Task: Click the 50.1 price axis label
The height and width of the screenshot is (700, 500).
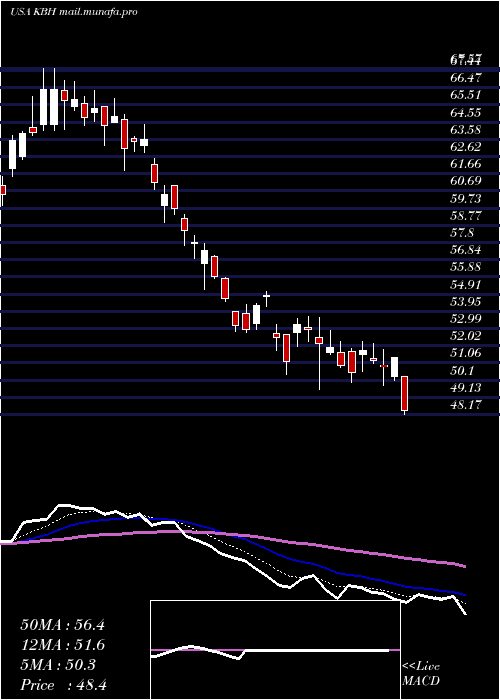Action: tap(462, 371)
